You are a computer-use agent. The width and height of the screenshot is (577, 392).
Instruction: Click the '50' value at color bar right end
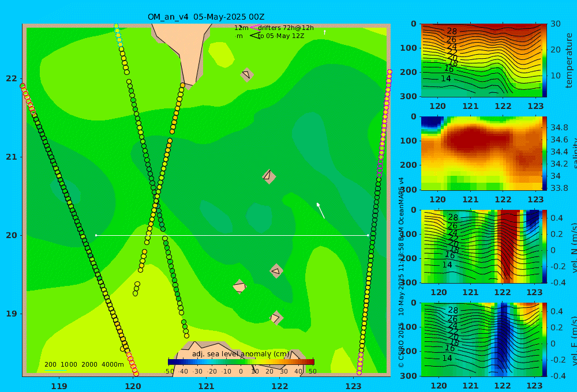[x=312, y=371]
